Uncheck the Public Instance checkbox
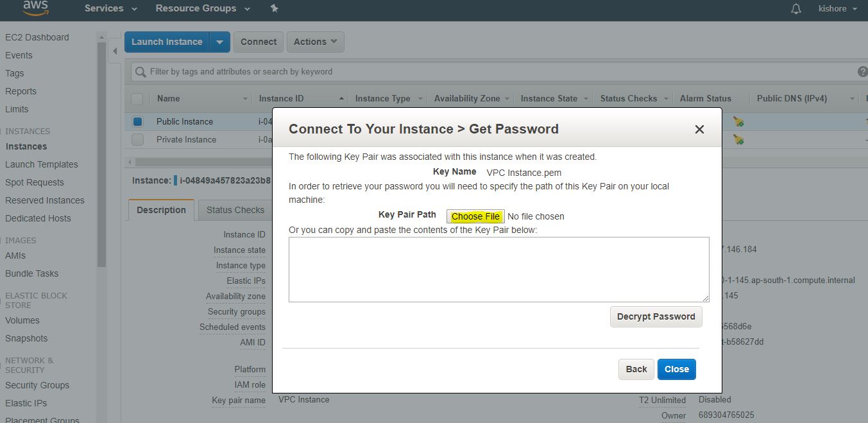This screenshot has width=868, height=423. click(x=137, y=121)
